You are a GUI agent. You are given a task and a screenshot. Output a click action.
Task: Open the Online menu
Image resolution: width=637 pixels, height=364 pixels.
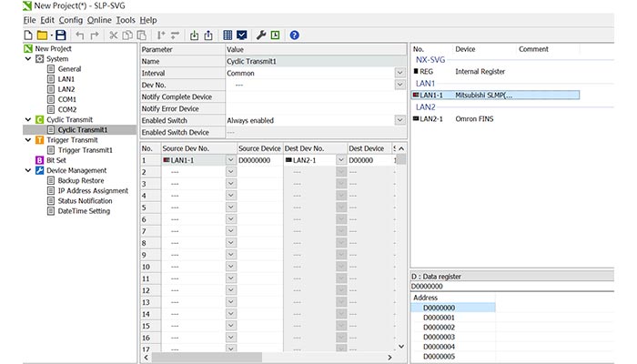click(98, 20)
